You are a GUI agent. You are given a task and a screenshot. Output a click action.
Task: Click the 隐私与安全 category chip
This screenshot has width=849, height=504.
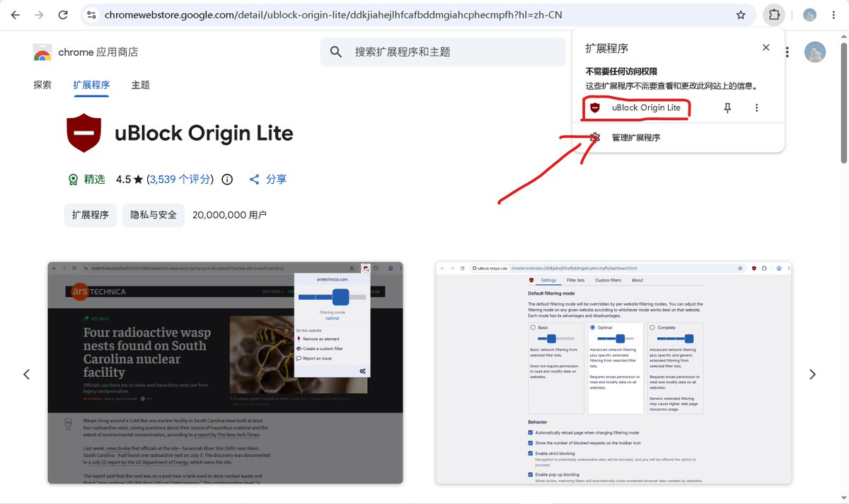pos(154,215)
